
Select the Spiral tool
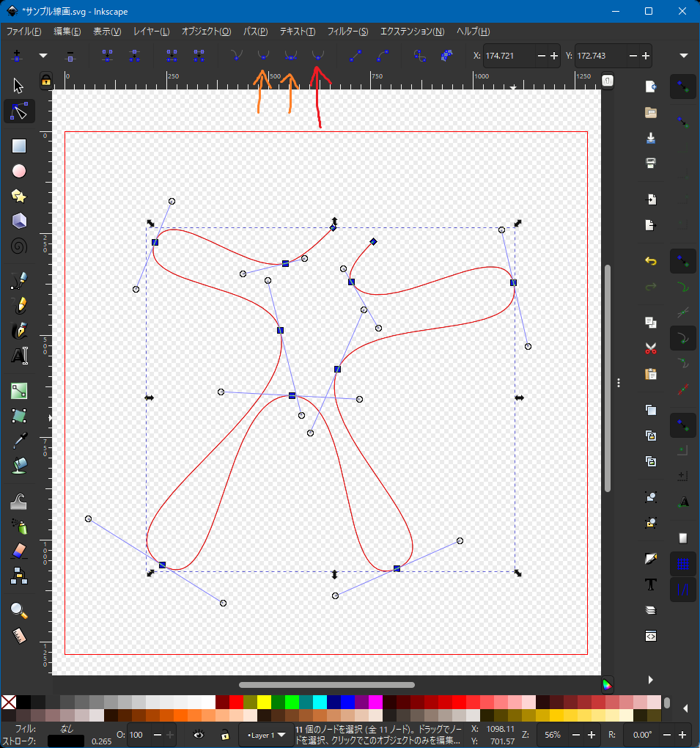pos(18,246)
